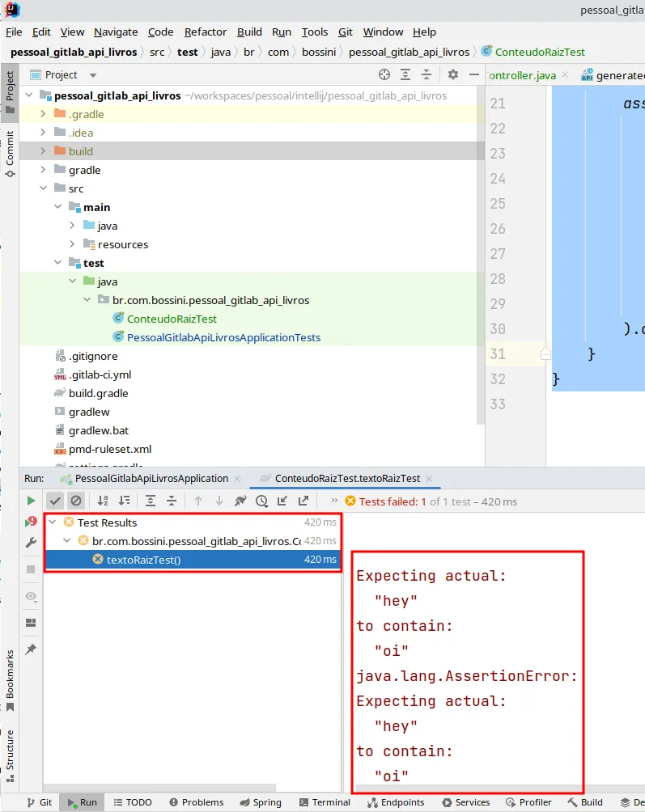Sort test results alphabetically
This screenshot has width=645, height=812.
103,501
